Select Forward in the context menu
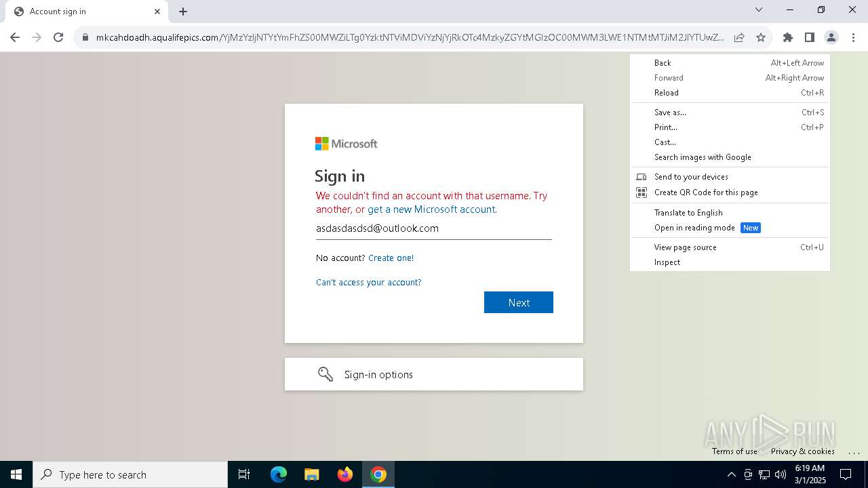 pyautogui.click(x=730, y=78)
